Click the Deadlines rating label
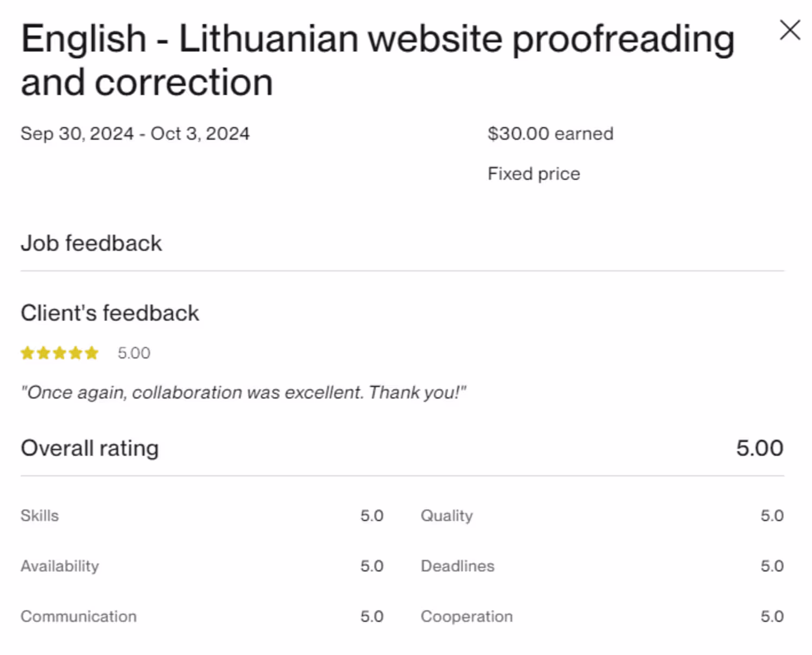 click(x=457, y=566)
